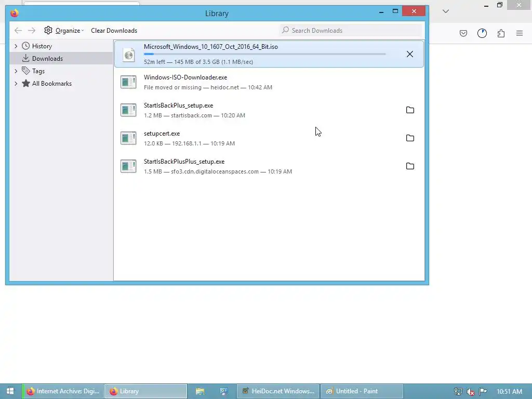Click the StartIsBackPlusPlus_setup.exe file icon
Viewport: 532px width, 399px height.
coord(128,166)
